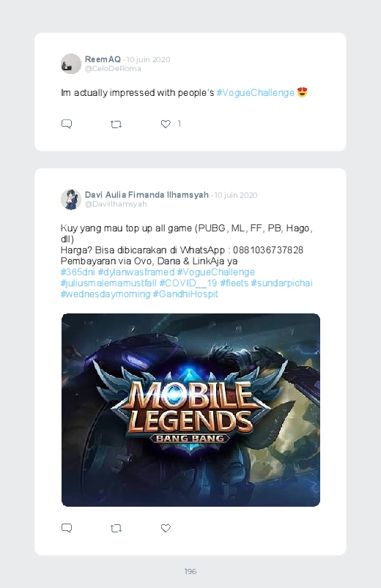Open the @DaviIlhamsyah handle
Screen dimensions: 381x588
click(116, 204)
